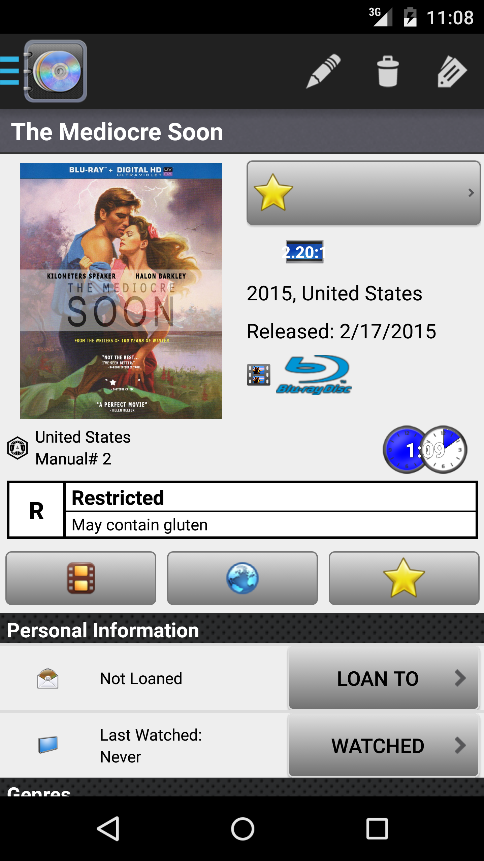Open the Restricted R rating box
Screen dimensions: 484x861
[242, 510]
